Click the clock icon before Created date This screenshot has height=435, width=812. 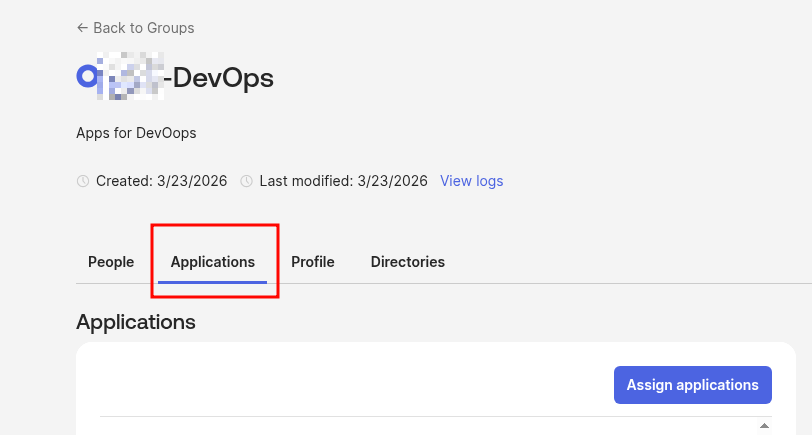83,181
